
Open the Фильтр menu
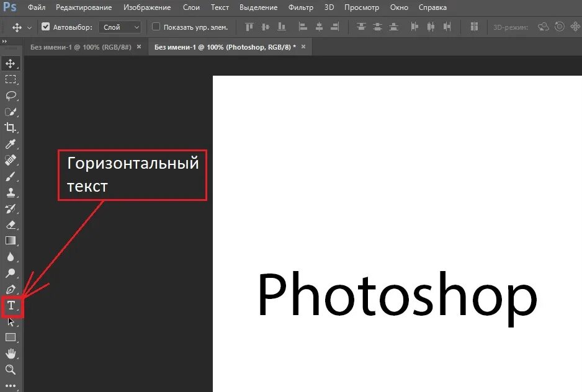coord(301,7)
